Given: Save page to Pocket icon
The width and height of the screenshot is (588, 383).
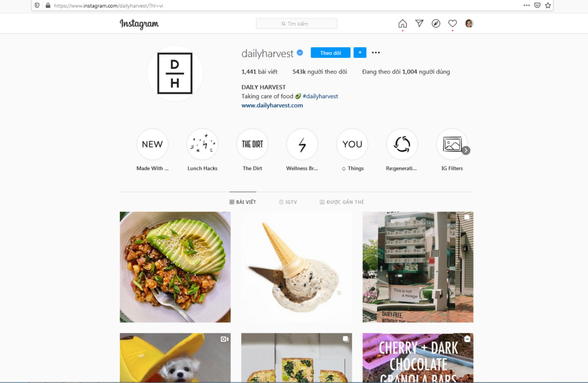Looking at the screenshot, I should pos(537,5).
